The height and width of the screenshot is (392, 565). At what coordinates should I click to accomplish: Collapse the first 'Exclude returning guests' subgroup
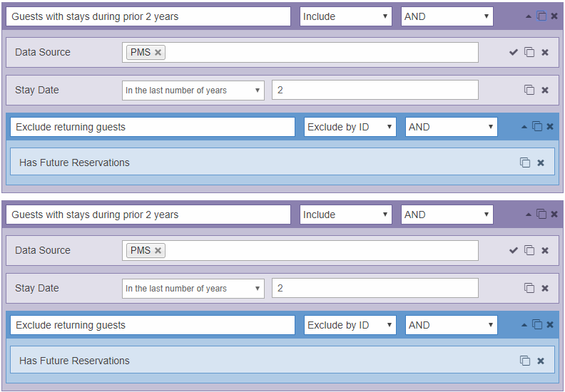(x=524, y=127)
